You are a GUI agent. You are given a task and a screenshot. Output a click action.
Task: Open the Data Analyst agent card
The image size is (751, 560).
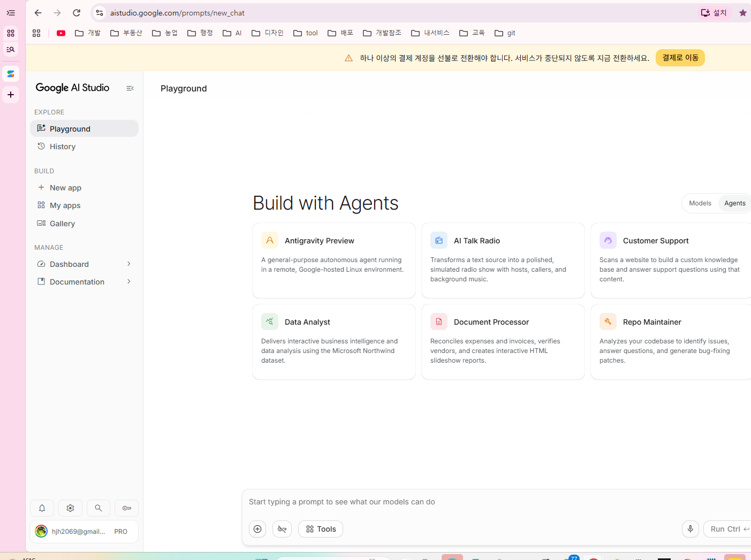pos(334,342)
